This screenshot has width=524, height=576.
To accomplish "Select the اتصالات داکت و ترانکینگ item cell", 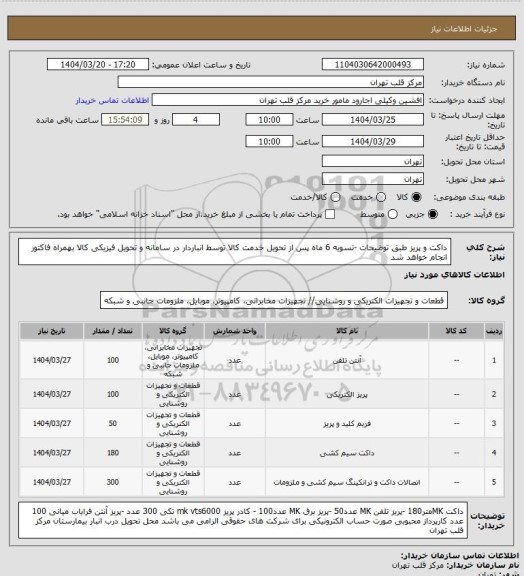I will [347, 482].
